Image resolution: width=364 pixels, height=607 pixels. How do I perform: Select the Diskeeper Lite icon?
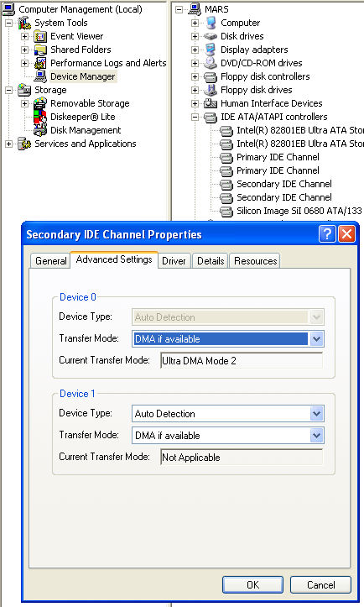click(x=40, y=117)
